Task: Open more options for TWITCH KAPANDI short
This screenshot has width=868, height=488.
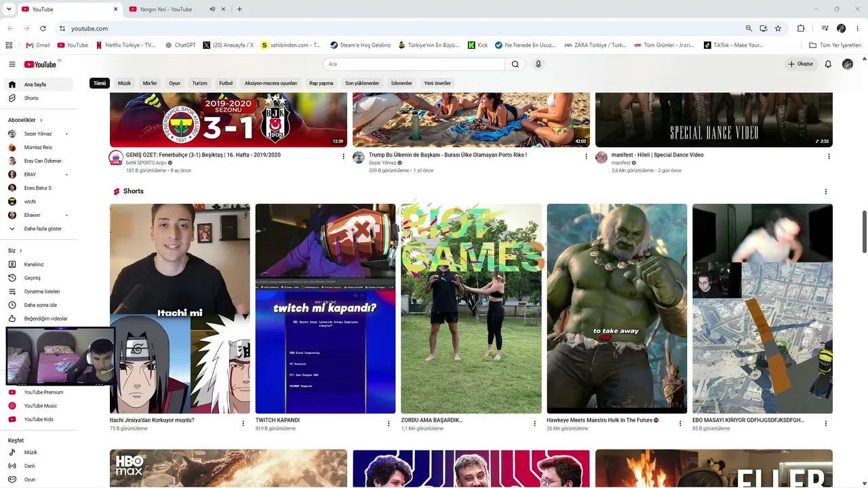Action: pos(389,424)
